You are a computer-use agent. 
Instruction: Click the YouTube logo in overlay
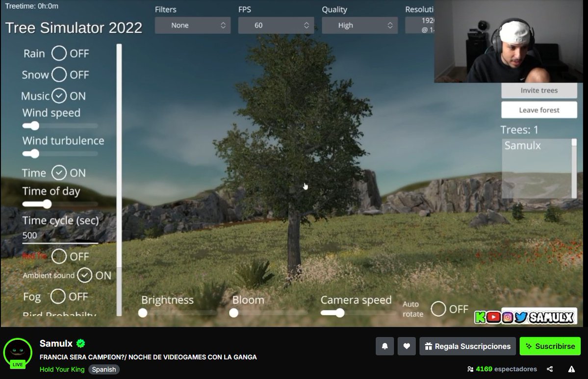point(493,318)
